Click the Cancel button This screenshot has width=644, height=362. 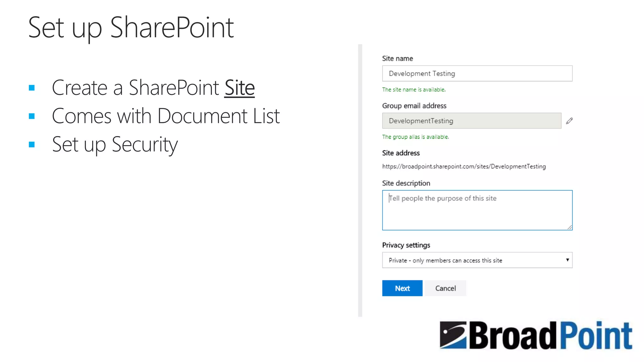pyautogui.click(x=445, y=288)
